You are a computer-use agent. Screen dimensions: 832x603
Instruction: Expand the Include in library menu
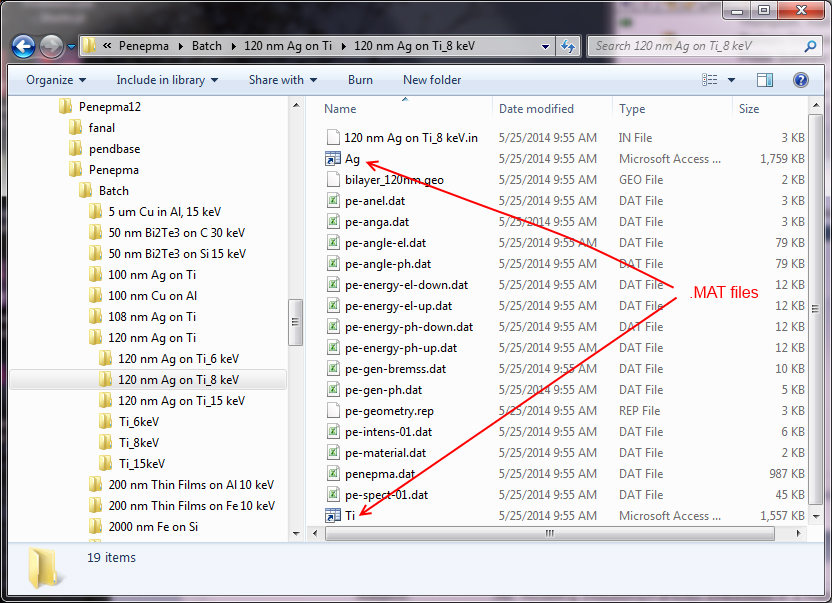[166, 80]
